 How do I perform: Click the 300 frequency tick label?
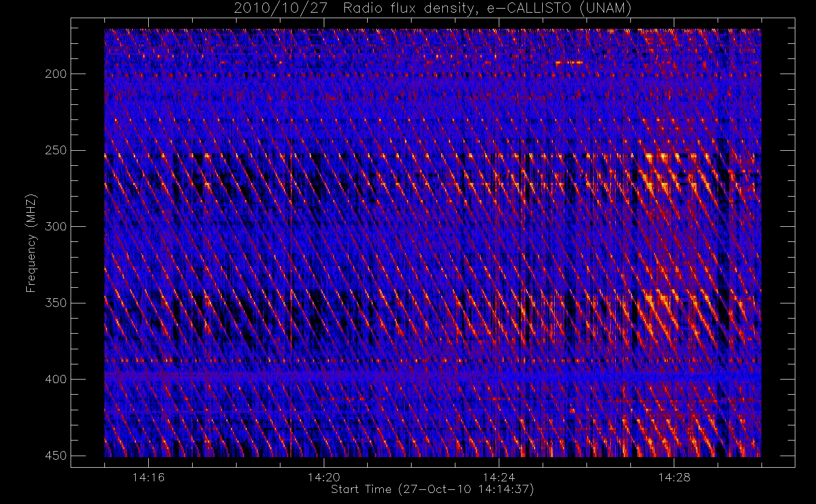[x=55, y=226]
